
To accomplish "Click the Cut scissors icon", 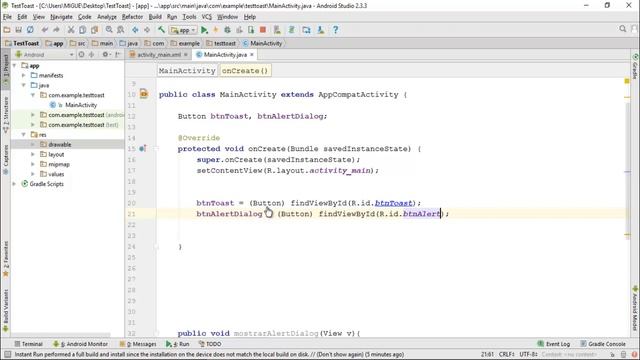I will 71,30.
